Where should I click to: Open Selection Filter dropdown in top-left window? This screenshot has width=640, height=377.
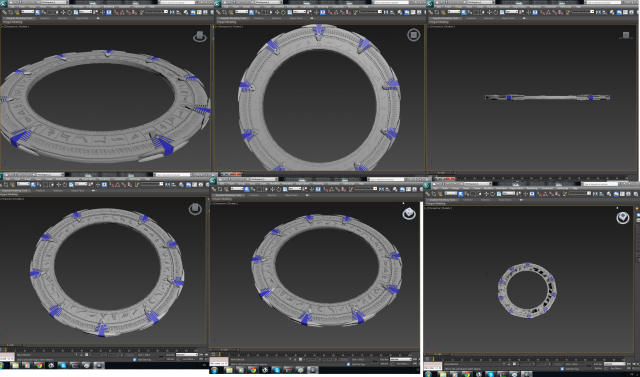[28, 11]
